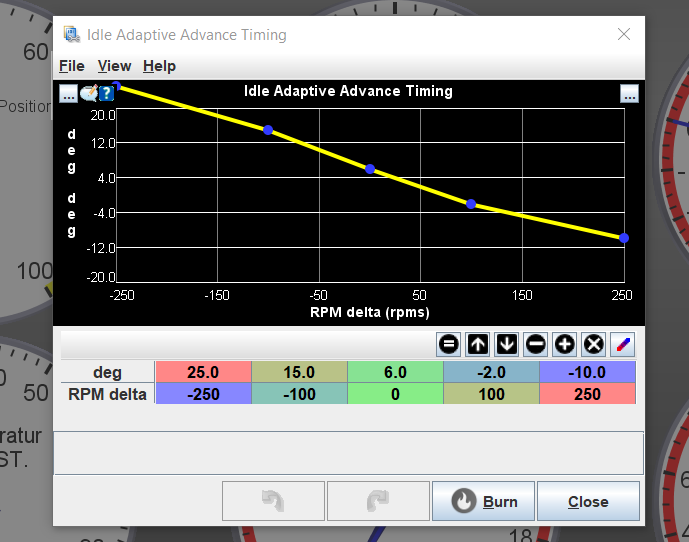Viewport: 689px width, 542px height.
Task: Click the curve point at 0 RPM delta
Action: [370, 169]
